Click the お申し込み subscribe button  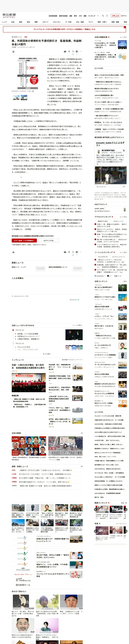point(115,16)
